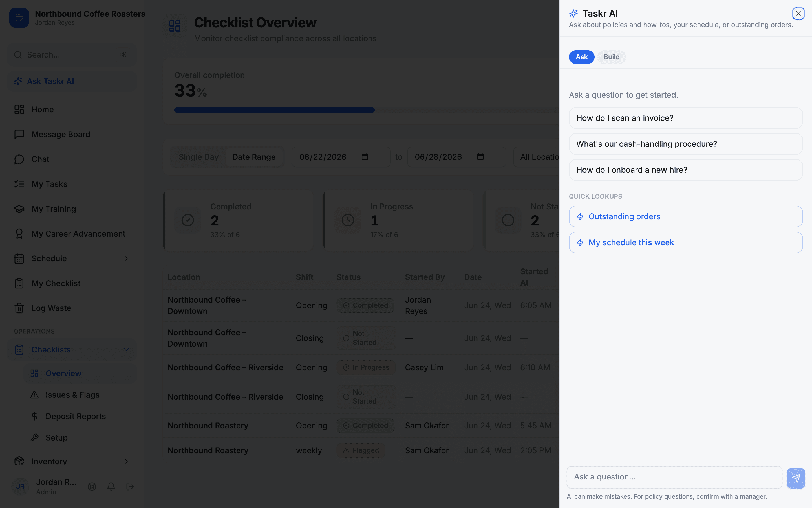Choose 'How do I onboard a new hire?'
The height and width of the screenshot is (508, 812).
click(x=685, y=170)
